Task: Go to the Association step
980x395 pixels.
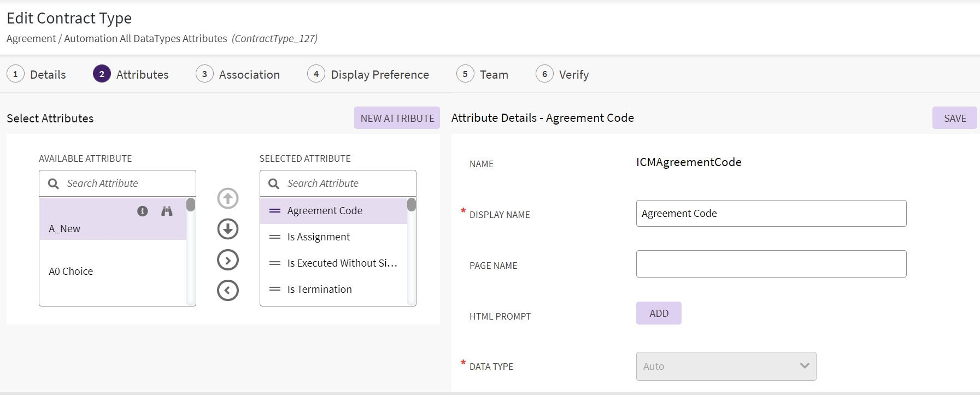Action: click(x=238, y=74)
